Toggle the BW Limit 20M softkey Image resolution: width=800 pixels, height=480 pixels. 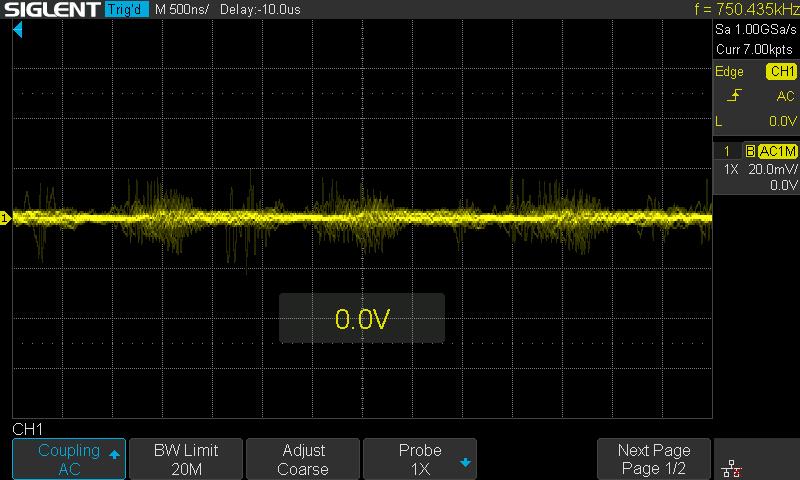point(186,459)
